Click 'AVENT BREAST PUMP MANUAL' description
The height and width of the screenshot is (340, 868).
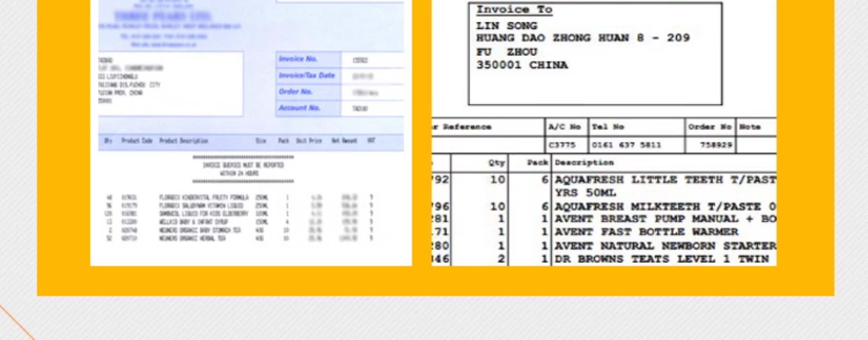(666, 219)
